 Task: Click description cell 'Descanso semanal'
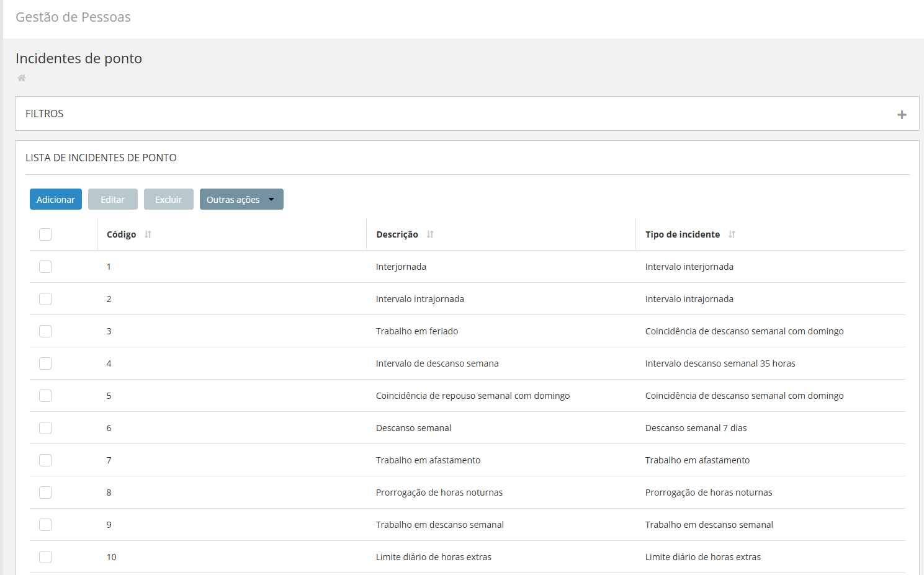click(x=414, y=428)
